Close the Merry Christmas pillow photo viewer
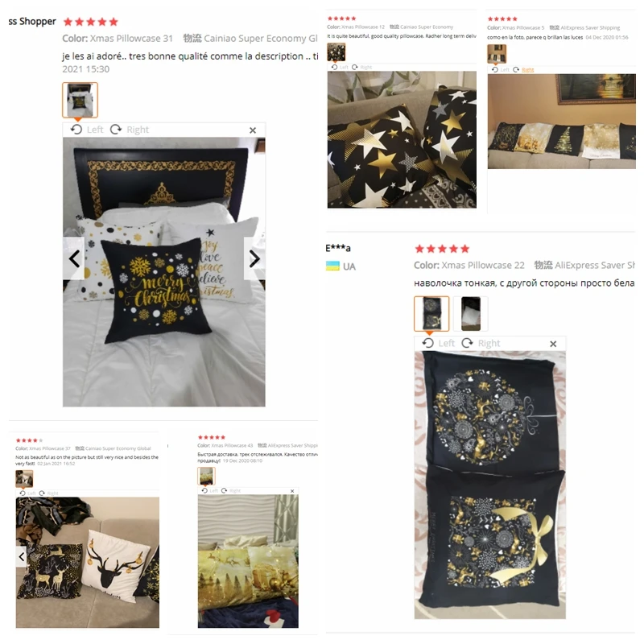 [x=253, y=130]
